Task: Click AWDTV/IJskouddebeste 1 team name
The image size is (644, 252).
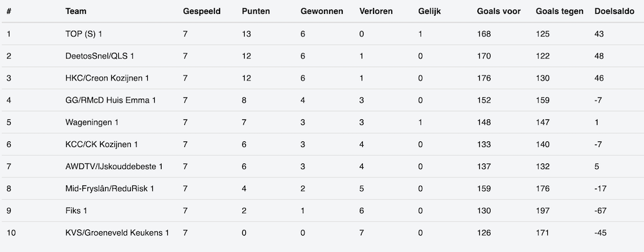Action: [x=114, y=166]
